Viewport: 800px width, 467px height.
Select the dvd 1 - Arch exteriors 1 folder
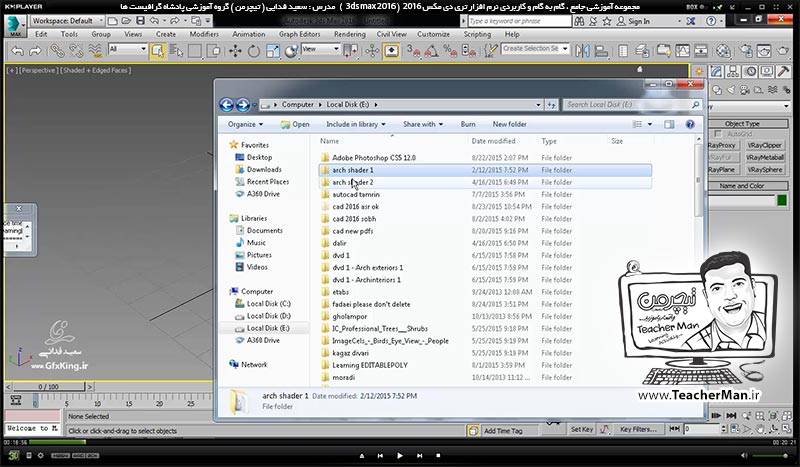point(367,267)
